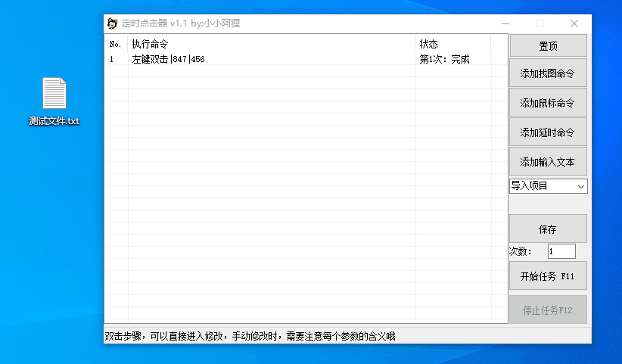Click the 停止任务F12 button
Image resolution: width=622 pixels, height=364 pixels.
pos(548,310)
